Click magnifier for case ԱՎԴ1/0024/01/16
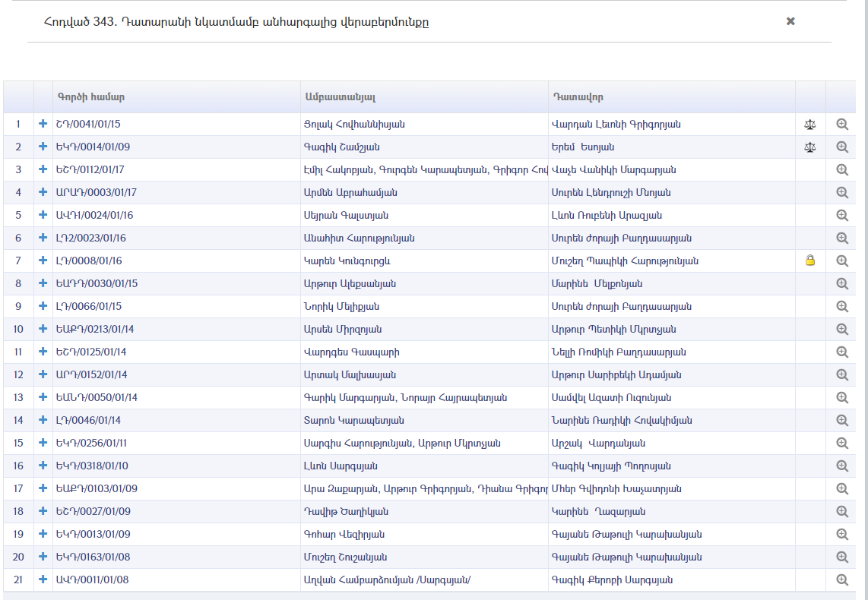Screen dimensions: 868x600 click(x=842, y=215)
